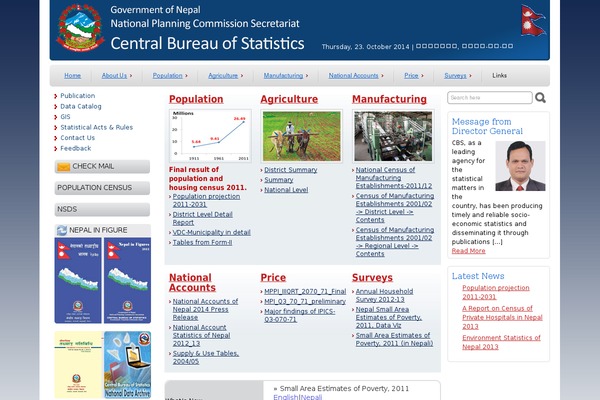Click the Nepal emblem logo in header
The width and height of the screenshot is (600, 400).
[80, 29]
